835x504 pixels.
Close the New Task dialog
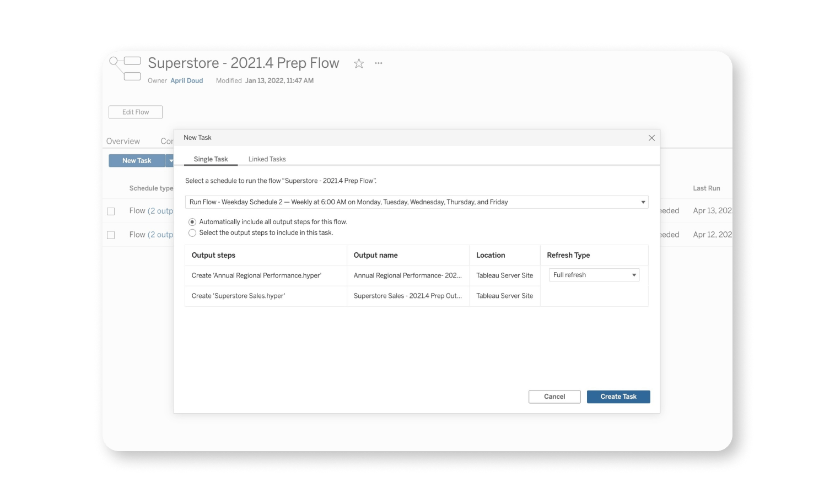pyautogui.click(x=651, y=138)
